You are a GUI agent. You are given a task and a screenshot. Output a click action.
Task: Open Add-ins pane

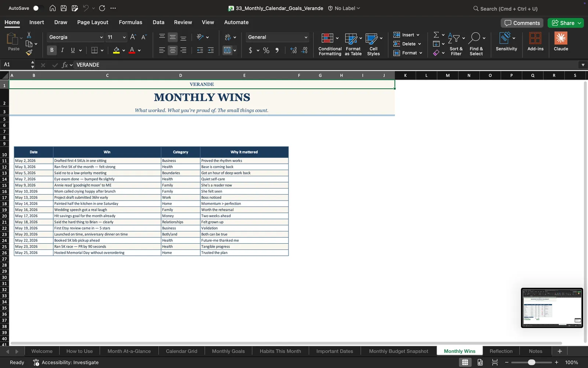click(535, 41)
